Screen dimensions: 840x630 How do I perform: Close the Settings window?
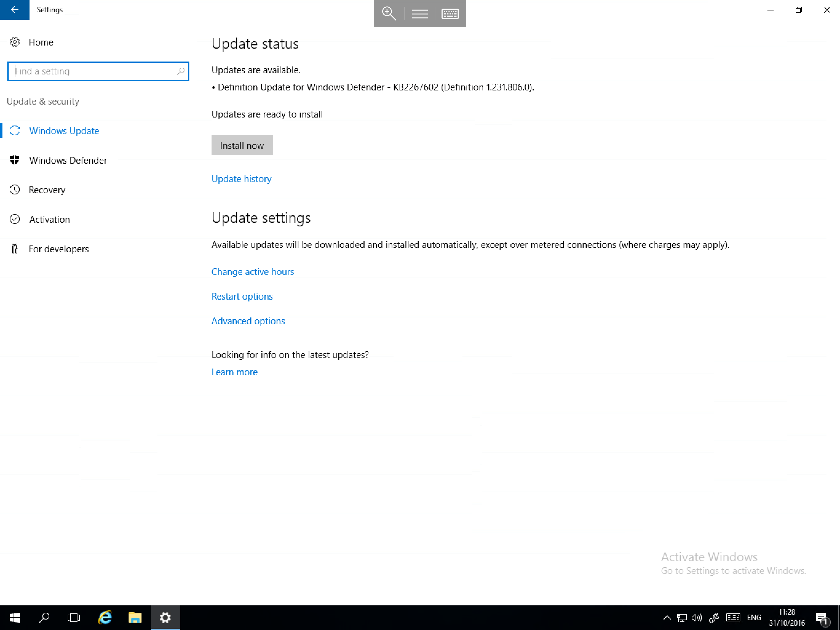tap(827, 10)
